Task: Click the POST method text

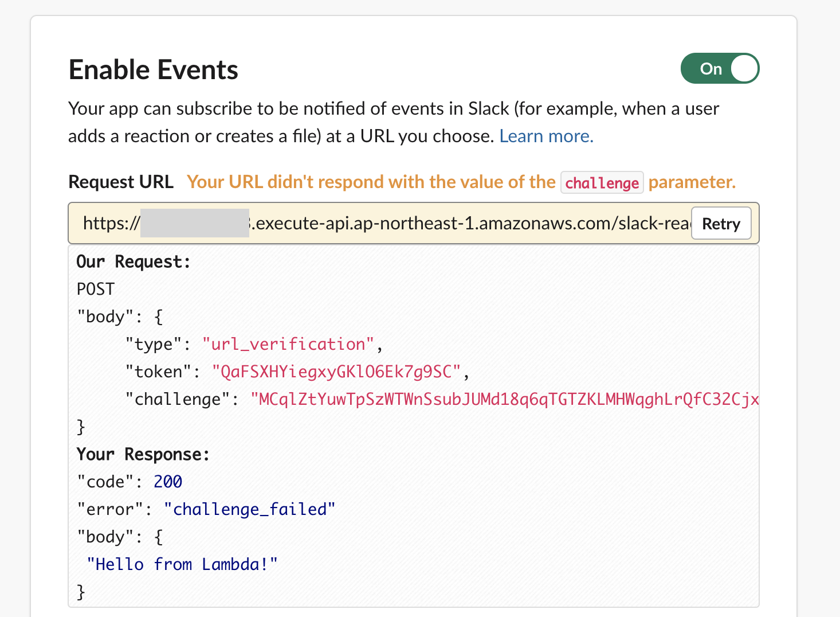Action: [x=96, y=289]
